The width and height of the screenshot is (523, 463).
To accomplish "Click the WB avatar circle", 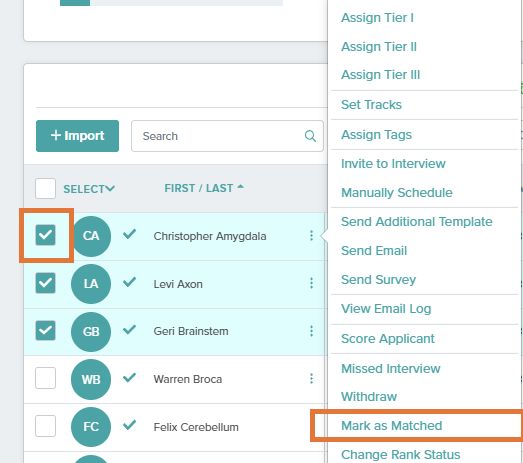I will pyautogui.click(x=91, y=379).
